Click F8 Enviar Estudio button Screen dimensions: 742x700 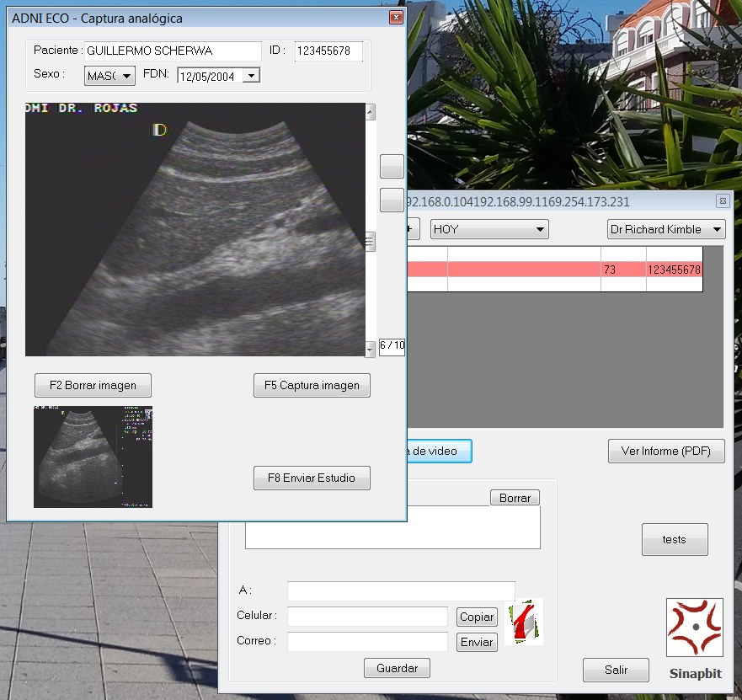click(x=312, y=478)
